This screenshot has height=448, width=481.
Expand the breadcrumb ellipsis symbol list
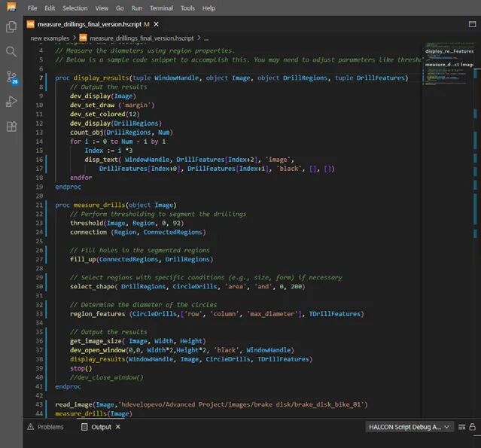point(206,38)
